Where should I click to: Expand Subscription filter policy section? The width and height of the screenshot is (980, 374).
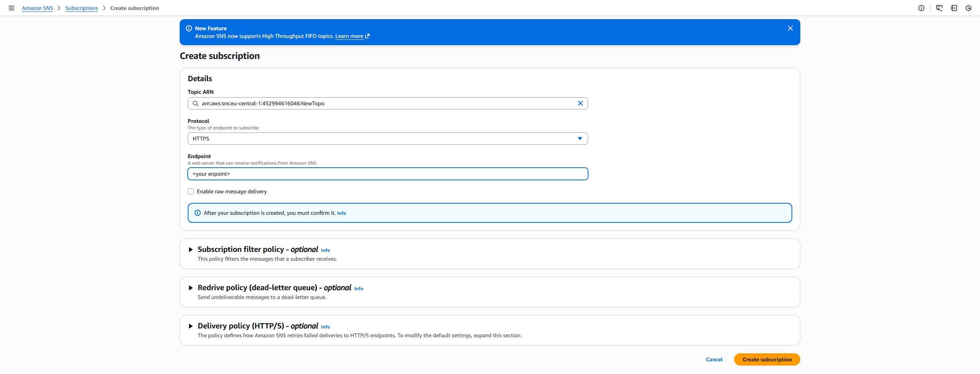(x=190, y=250)
